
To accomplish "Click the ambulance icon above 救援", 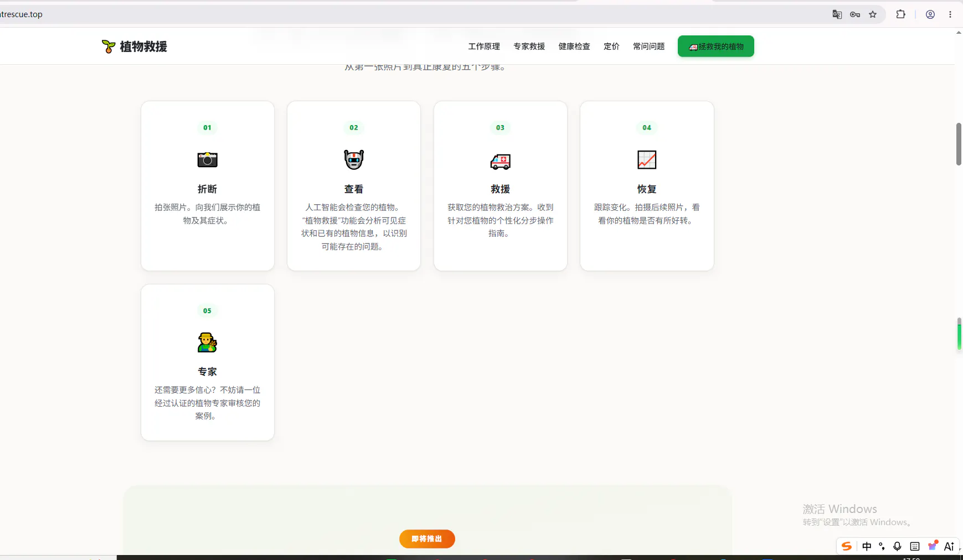I will pos(501,160).
